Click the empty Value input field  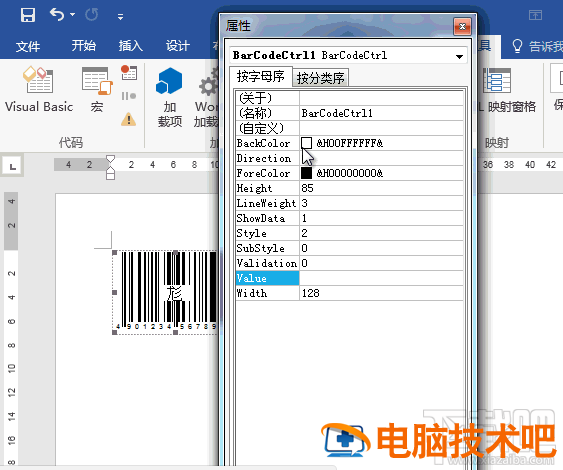(381, 278)
